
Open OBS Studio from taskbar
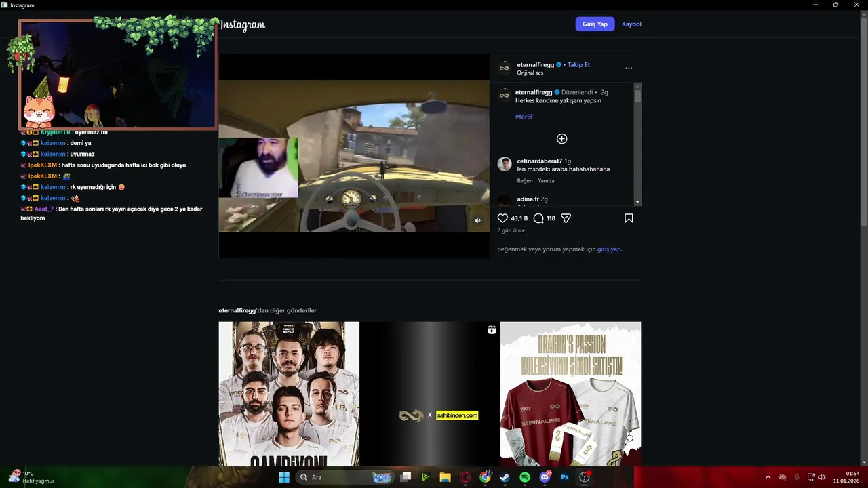(585, 477)
